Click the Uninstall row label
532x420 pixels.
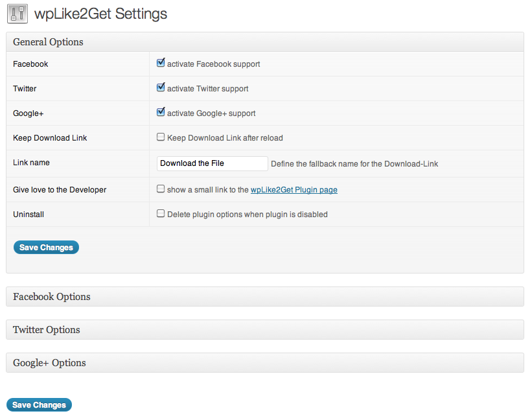click(29, 215)
